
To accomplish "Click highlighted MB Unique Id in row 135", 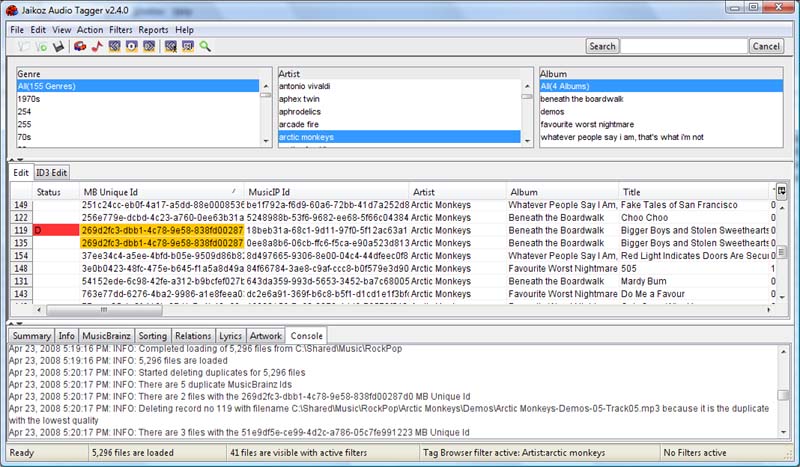I will [x=162, y=243].
